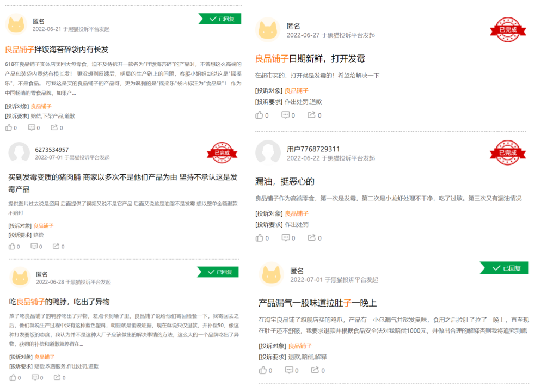541x392 pixels.
Task: Click cat avatar of 2022-06-21 anonymous post
Action: click(x=16, y=24)
